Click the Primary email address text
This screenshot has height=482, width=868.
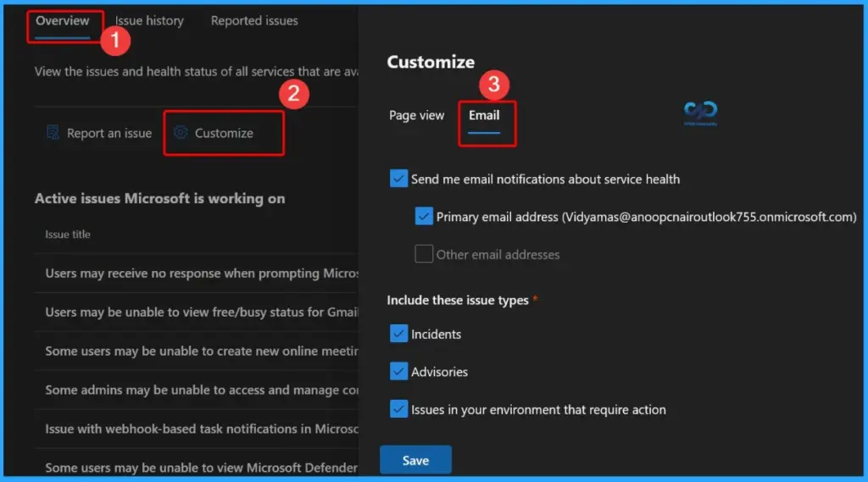[x=646, y=217]
